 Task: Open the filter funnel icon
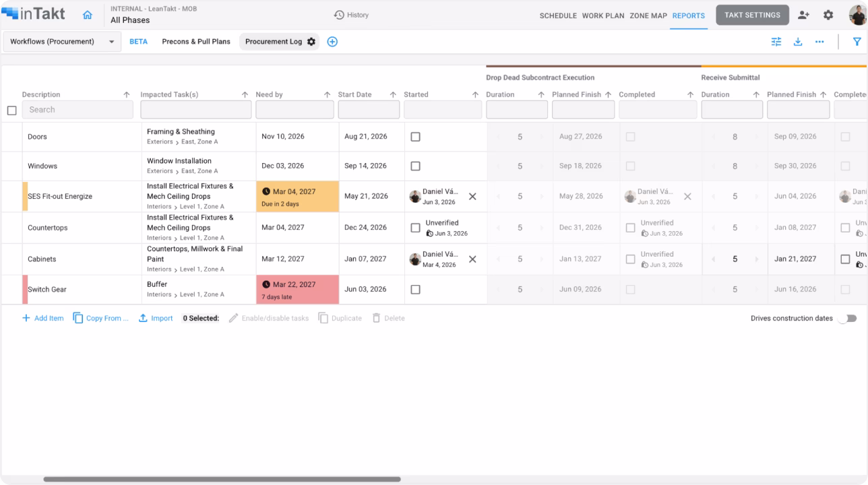tap(857, 42)
